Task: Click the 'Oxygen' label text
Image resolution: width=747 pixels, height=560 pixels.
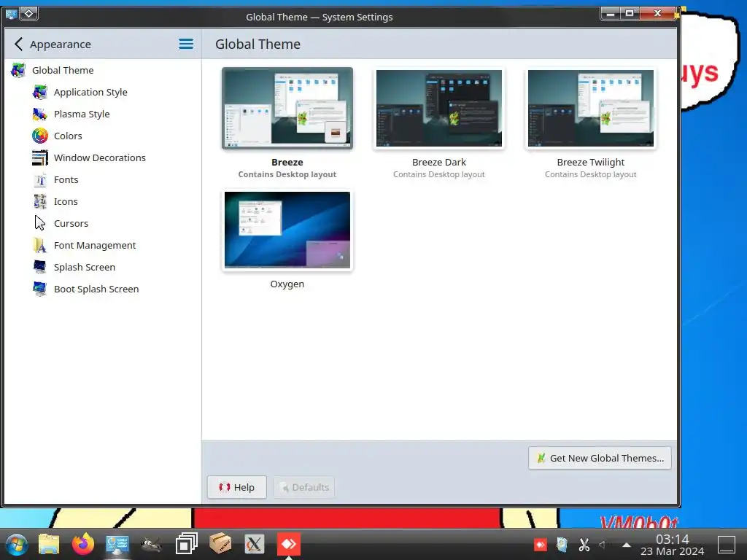Action: [x=287, y=284]
